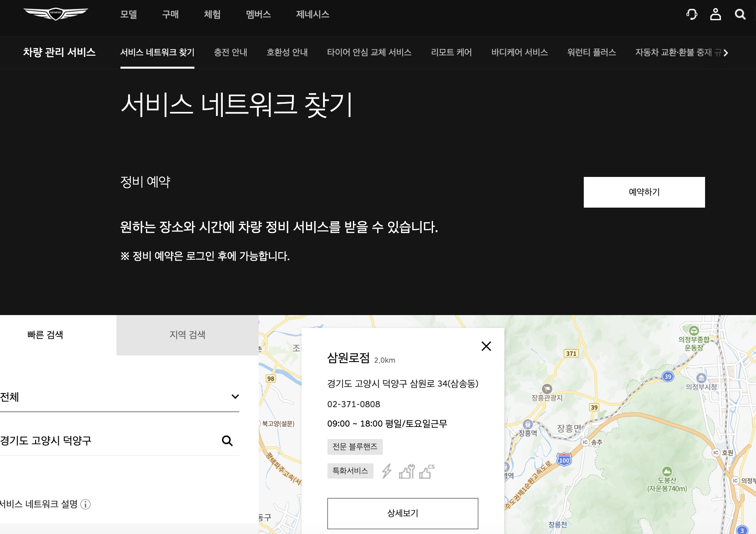Open the 구매 menu
The height and width of the screenshot is (534, 756).
pyautogui.click(x=170, y=15)
